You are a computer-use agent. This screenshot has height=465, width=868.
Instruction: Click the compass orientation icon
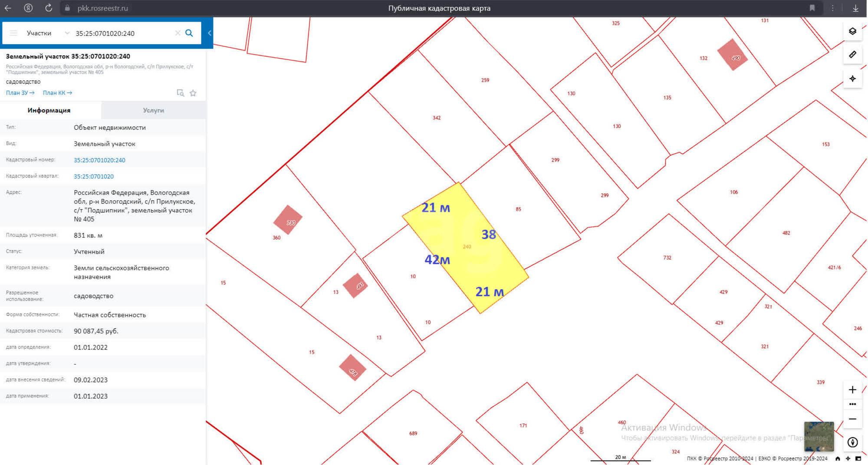click(x=852, y=442)
